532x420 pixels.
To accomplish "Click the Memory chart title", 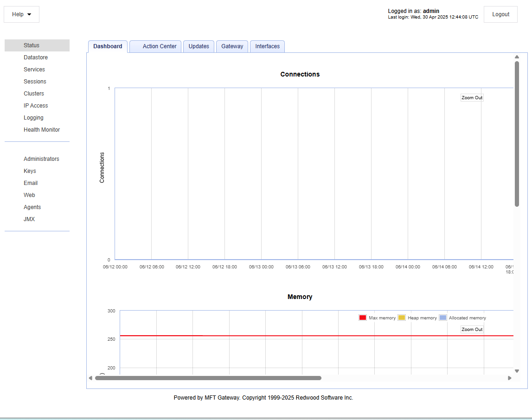I will coord(300,297).
